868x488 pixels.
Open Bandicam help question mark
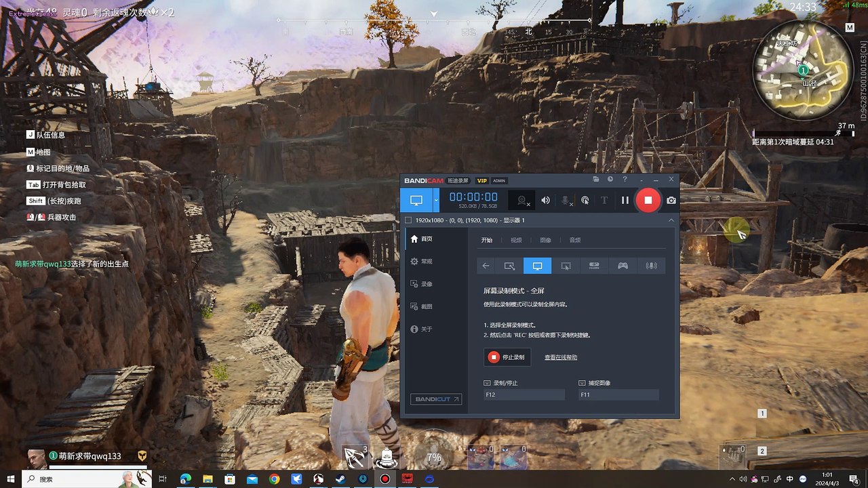click(625, 180)
